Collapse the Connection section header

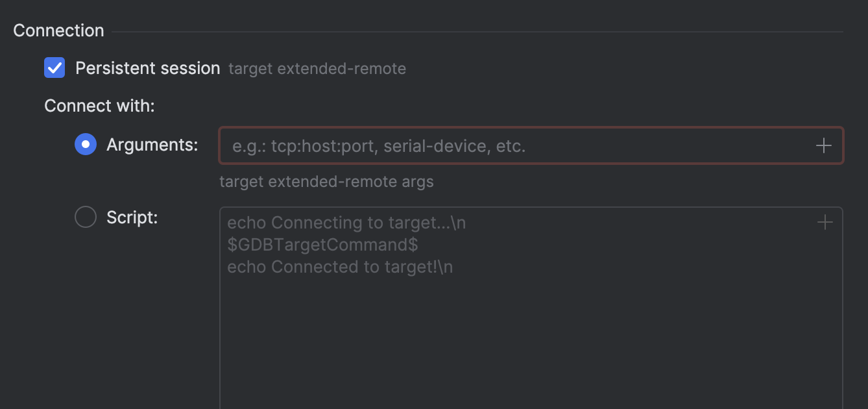[x=58, y=30]
